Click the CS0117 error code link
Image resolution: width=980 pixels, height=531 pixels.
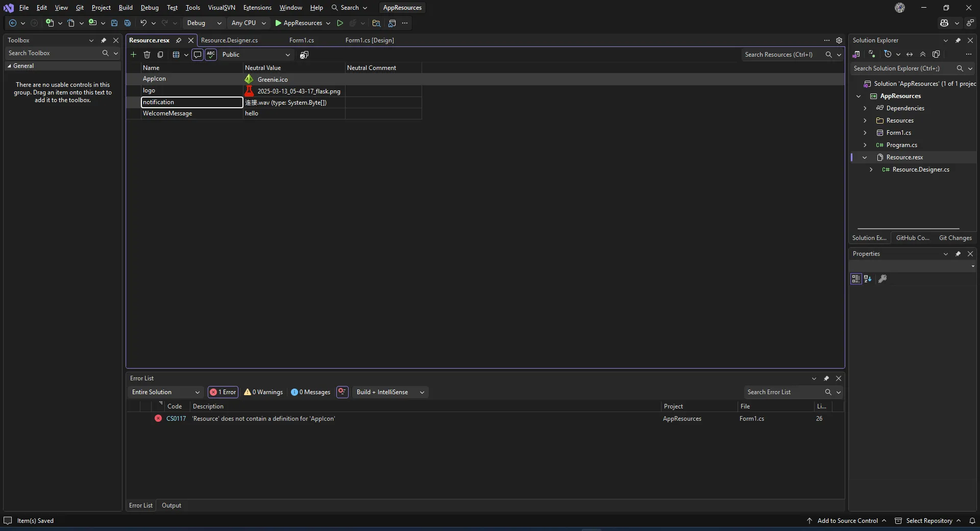pos(176,419)
